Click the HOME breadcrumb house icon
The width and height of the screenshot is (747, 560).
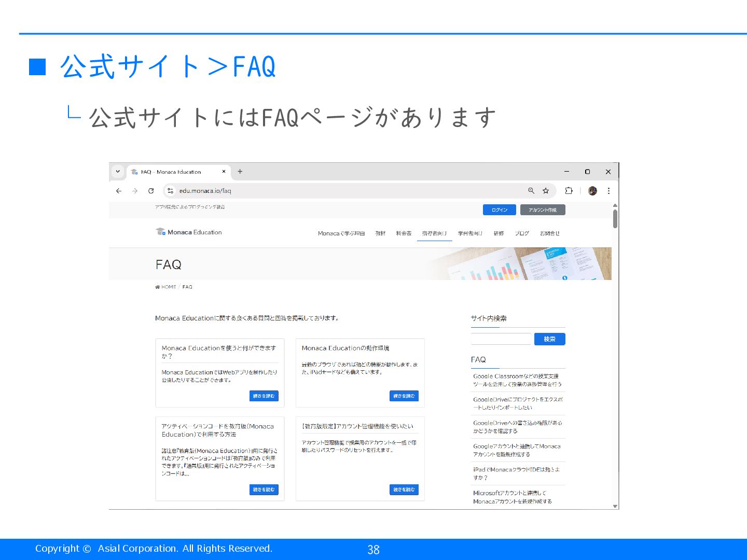[x=157, y=287]
